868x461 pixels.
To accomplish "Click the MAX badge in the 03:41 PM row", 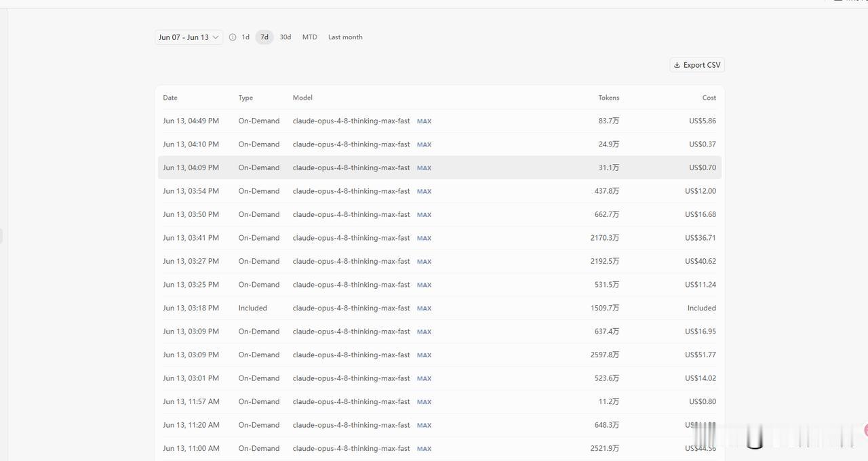I will 424,238.
